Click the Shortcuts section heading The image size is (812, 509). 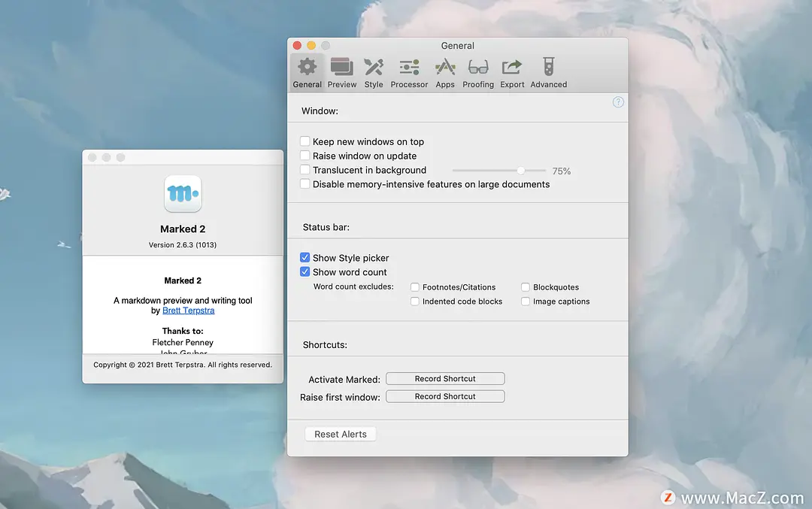point(325,345)
